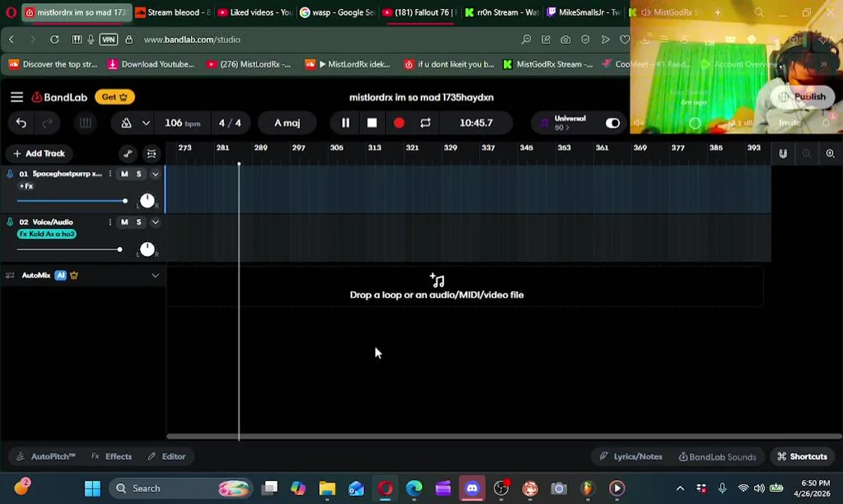The width and height of the screenshot is (843, 504).
Task: Toggle the VPN badge in address bar
Action: [108, 40]
